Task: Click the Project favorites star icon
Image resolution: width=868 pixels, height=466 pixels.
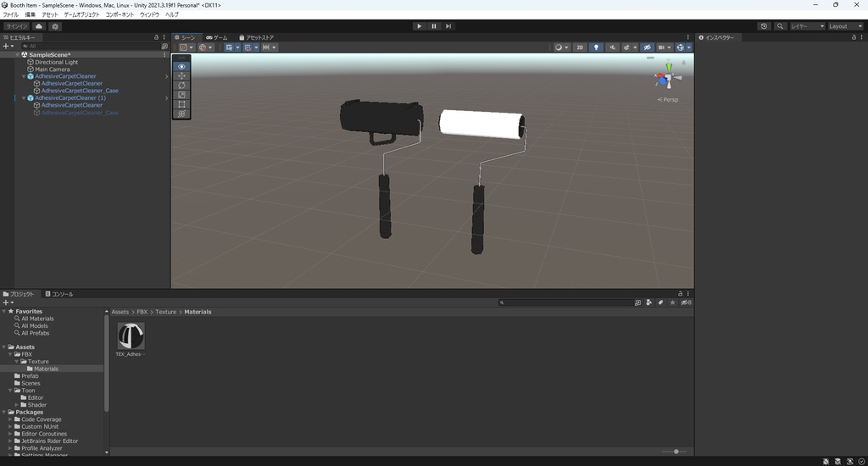Action: point(672,302)
